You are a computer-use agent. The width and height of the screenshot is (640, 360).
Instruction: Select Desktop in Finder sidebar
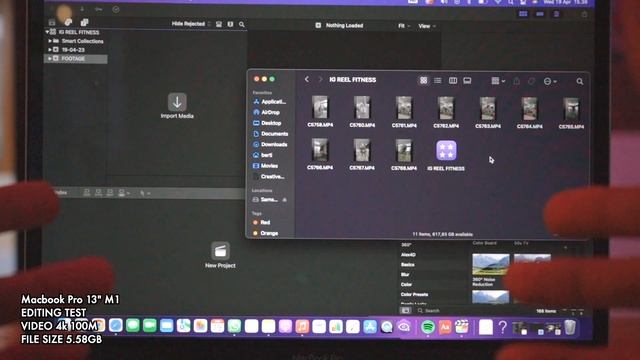(x=267, y=123)
